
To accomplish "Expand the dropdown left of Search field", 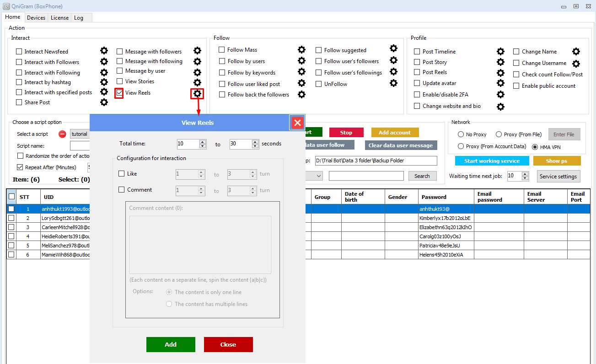I will 318,176.
